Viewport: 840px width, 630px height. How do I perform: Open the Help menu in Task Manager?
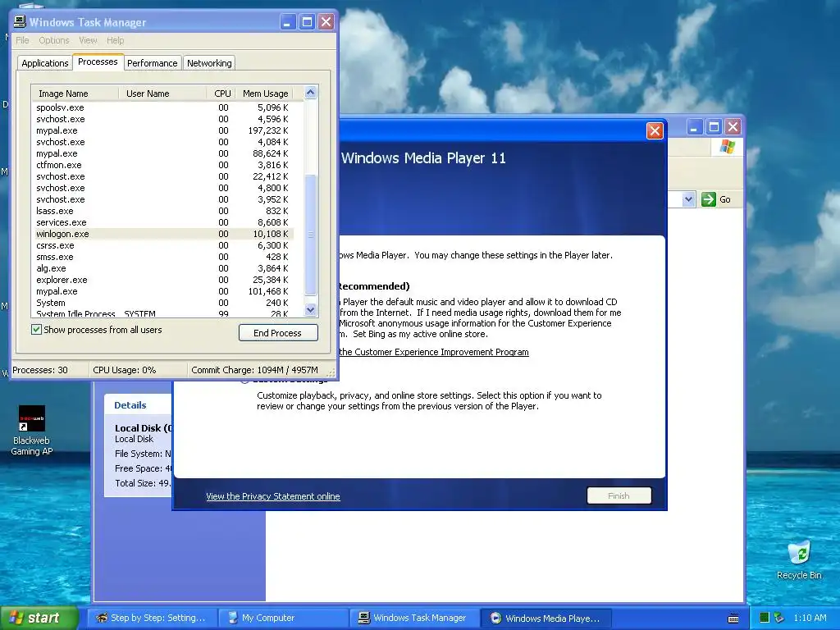(115, 40)
